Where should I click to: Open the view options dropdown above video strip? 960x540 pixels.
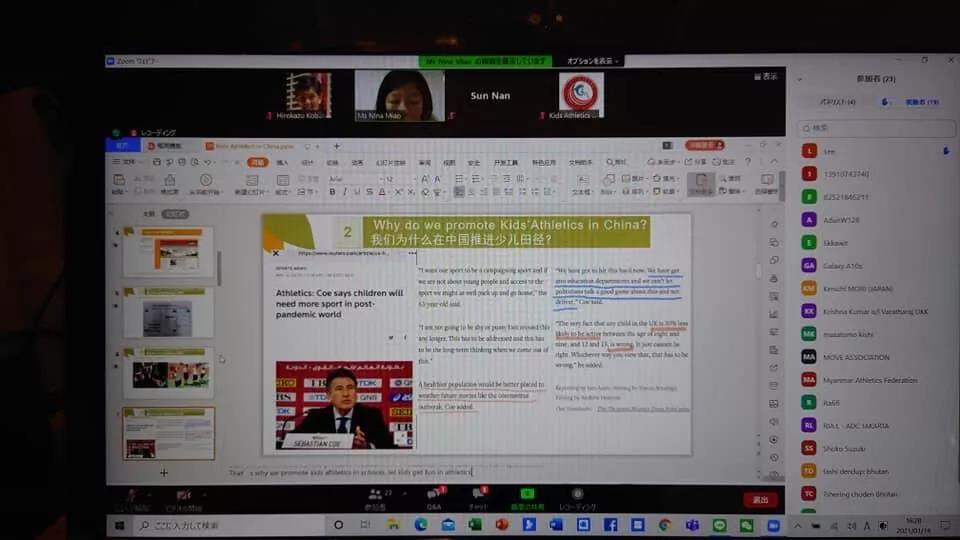(x=765, y=76)
